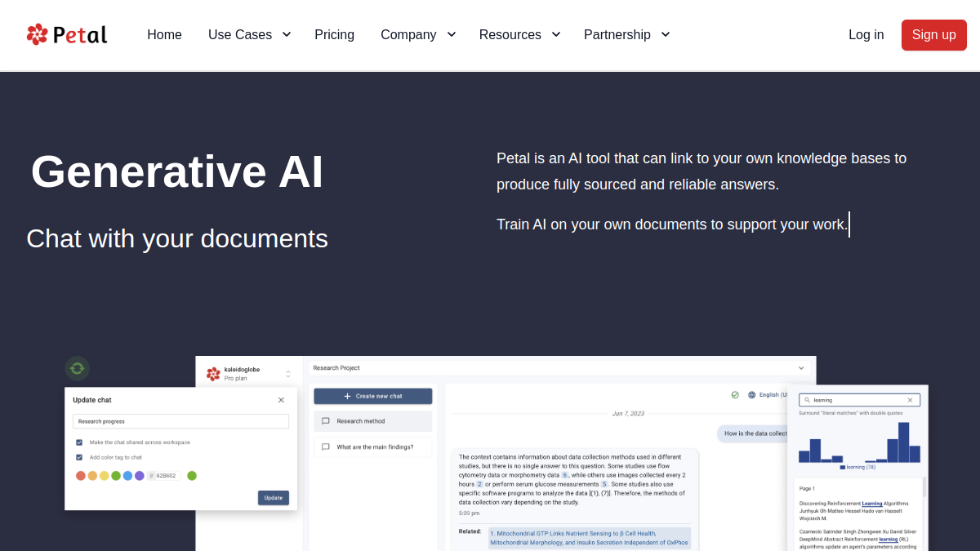Click the green color preview circle
980x551 pixels.
(x=192, y=476)
